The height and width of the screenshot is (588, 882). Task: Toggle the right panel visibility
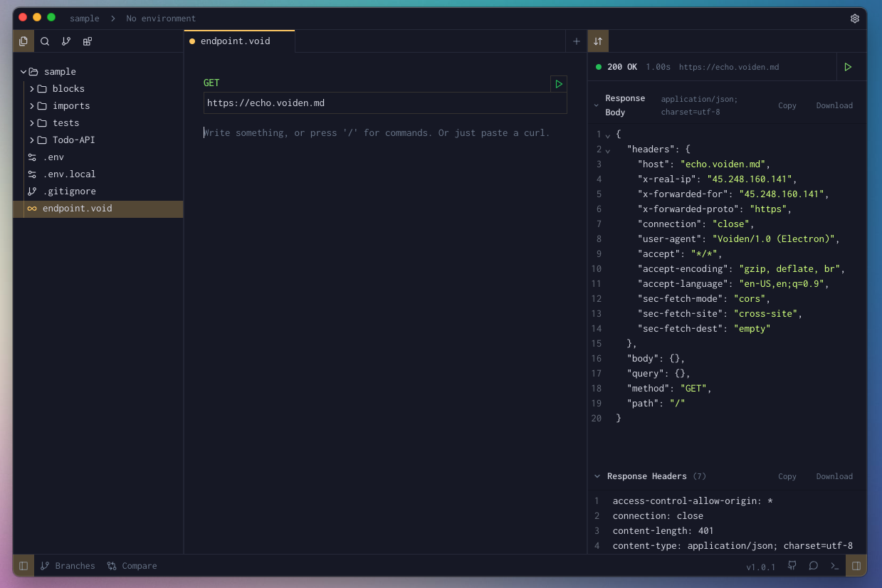click(x=856, y=566)
